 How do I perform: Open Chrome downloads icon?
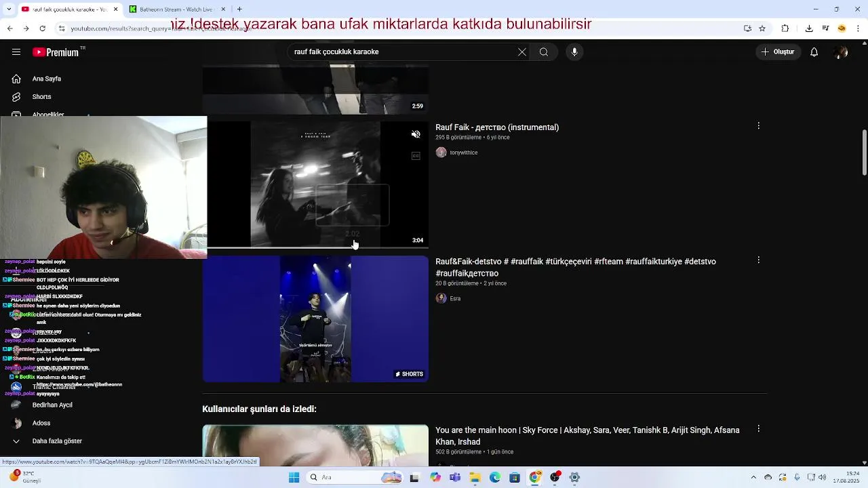[x=809, y=28]
